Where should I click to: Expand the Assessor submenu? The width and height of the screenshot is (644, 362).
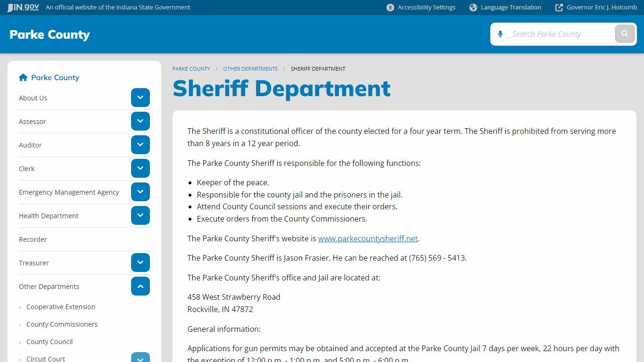140,121
